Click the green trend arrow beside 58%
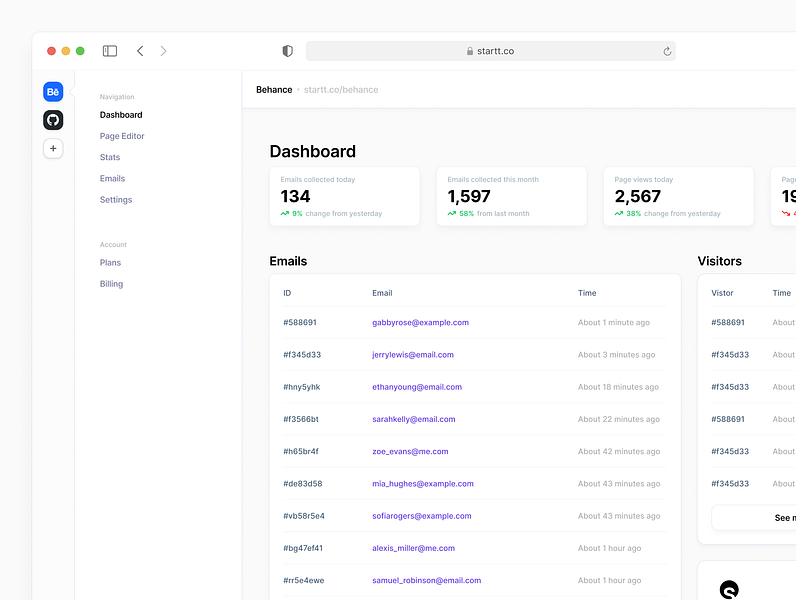Screen dimensions: 796x600 tap(452, 214)
